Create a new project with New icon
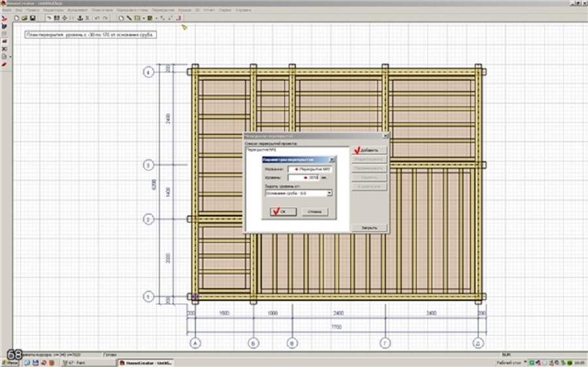Screen dimensions: 588x367 click(x=16, y=18)
